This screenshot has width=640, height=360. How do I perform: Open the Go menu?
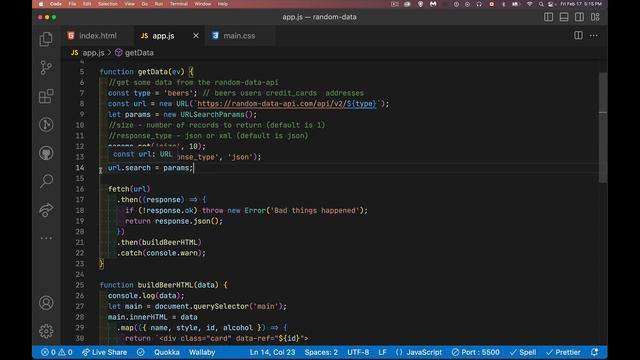tap(144, 4)
